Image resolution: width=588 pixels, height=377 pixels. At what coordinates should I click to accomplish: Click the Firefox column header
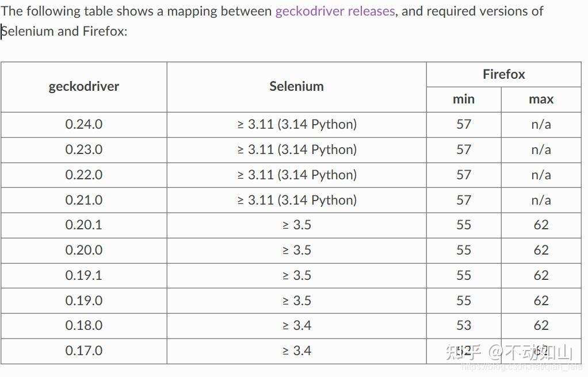[503, 74]
